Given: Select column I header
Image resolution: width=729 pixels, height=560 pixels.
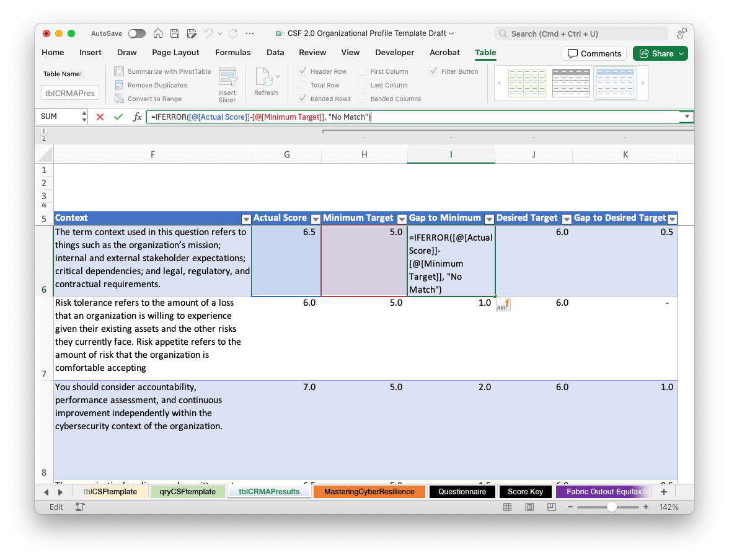Looking at the screenshot, I should coord(451,154).
